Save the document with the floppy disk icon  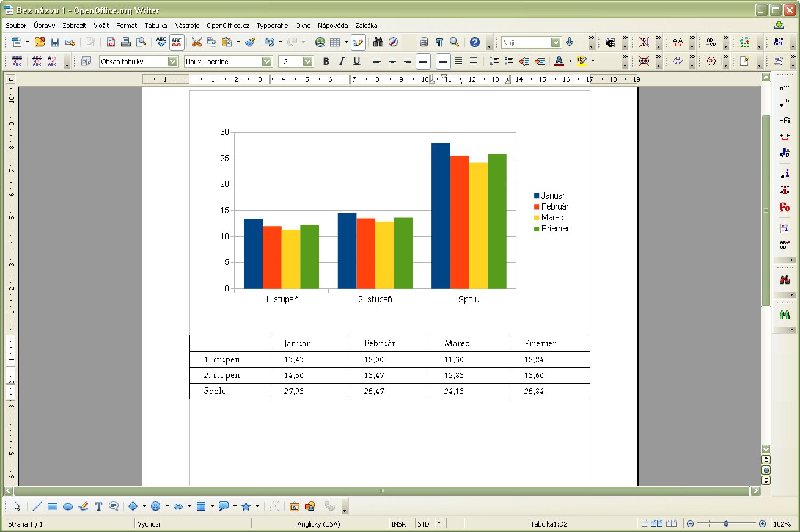point(55,42)
